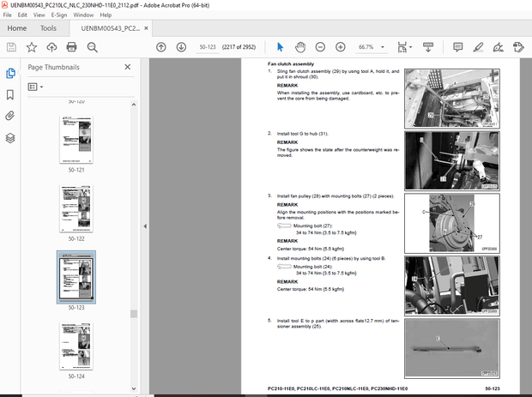Select page thumbnail 50-124
Image resolution: width=532 pixels, height=397 pixels.
(76, 346)
